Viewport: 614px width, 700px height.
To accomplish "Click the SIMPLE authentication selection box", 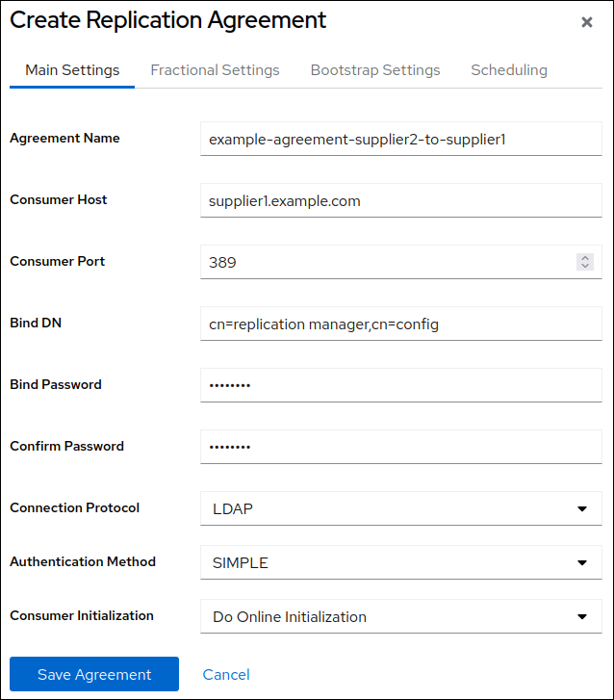I will [385, 562].
